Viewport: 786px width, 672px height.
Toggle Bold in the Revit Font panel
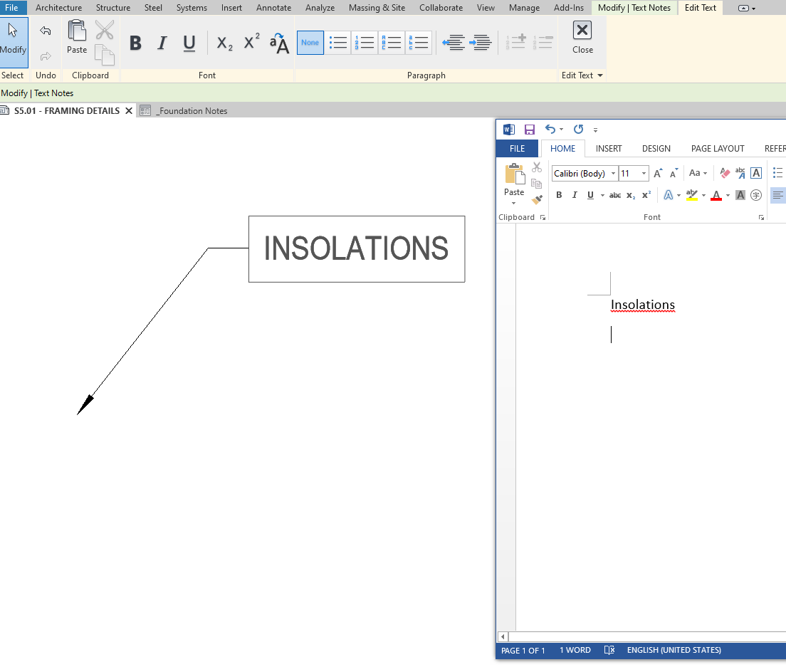click(x=135, y=42)
